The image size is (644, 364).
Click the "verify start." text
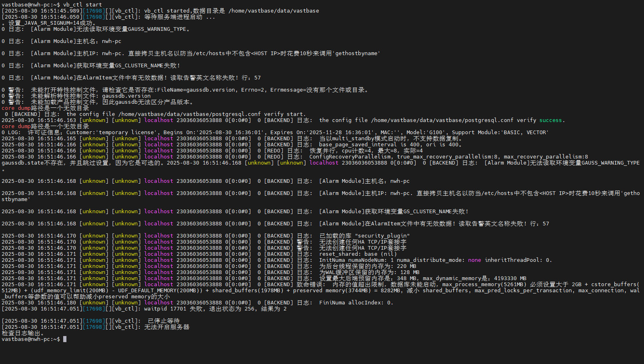(x=285, y=114)
